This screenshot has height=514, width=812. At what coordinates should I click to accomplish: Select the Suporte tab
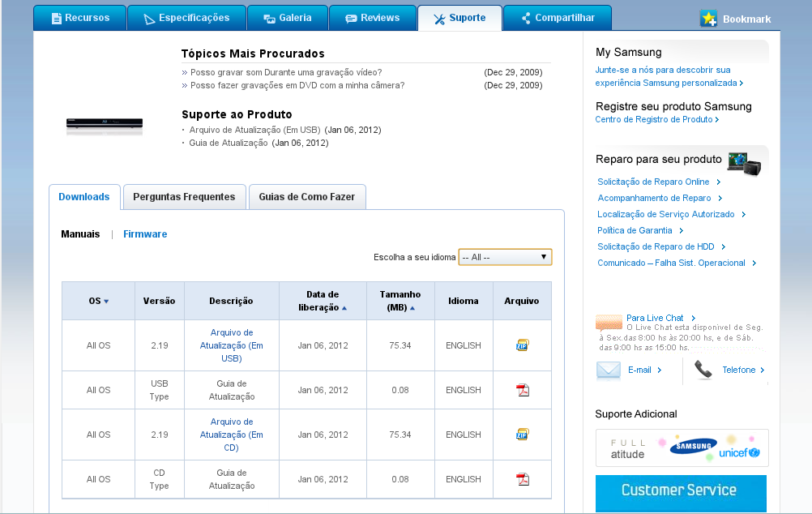(459, 18)
